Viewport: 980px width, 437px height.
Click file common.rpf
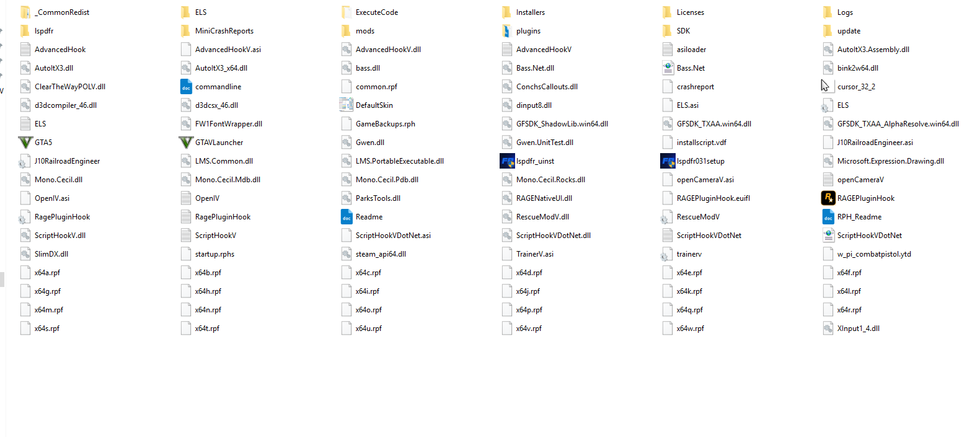coord(376,87)
